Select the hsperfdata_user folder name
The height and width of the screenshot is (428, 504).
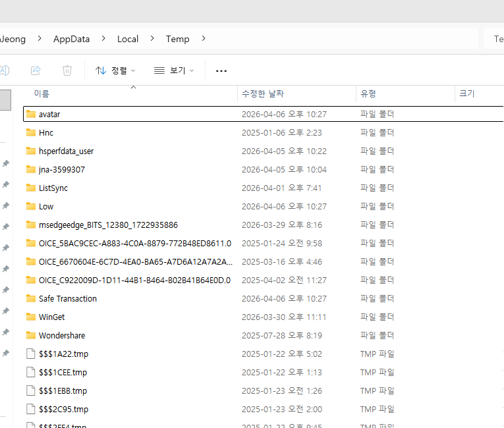click(x=67, y=151)
